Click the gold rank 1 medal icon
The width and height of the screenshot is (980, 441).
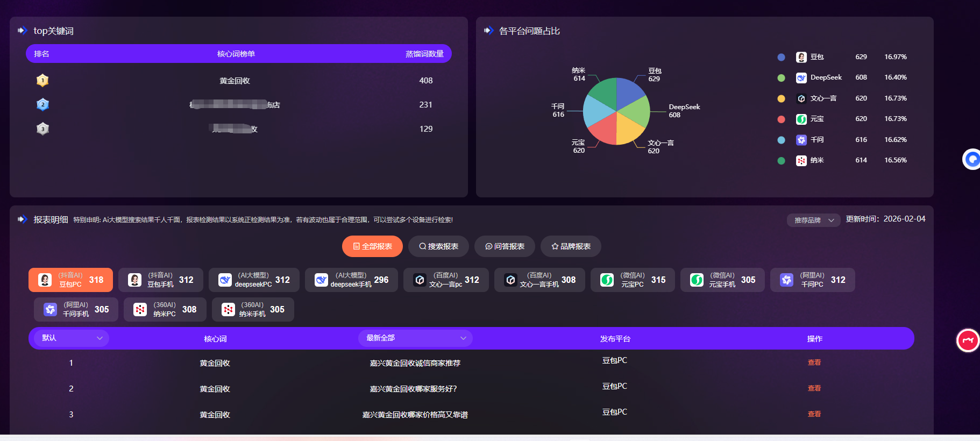(x=42, y=81)
